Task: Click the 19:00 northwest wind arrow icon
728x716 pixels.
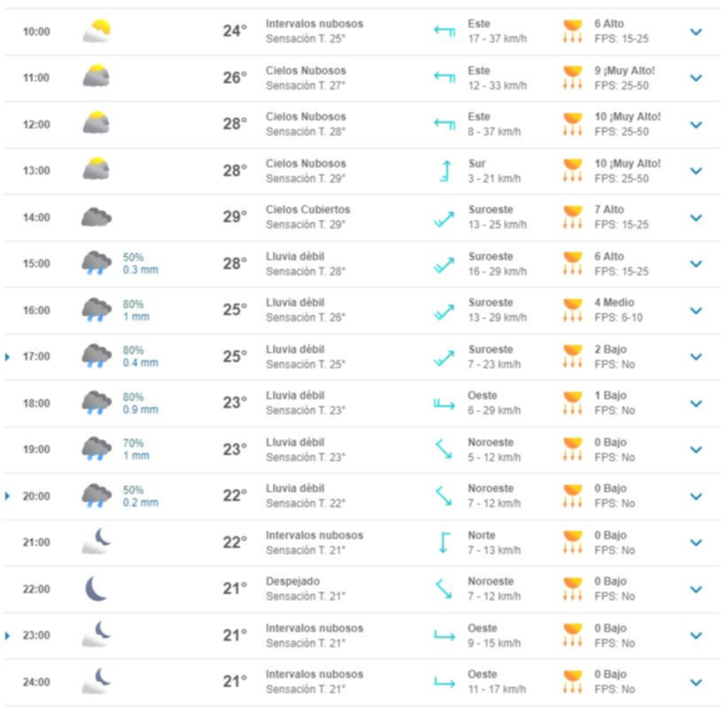Action: pyautogui.click(x=444, y=450)
